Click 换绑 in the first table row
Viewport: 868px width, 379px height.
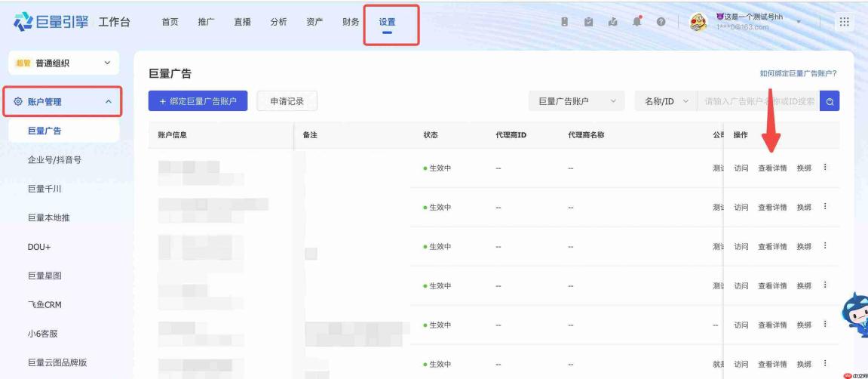[804, 168]
